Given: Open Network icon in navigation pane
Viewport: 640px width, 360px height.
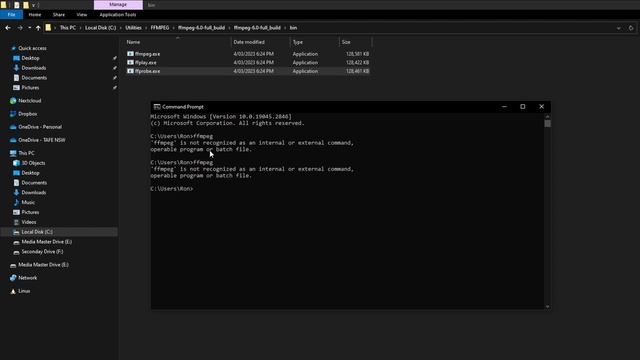Looking at the screenshot, I should (x=13, y=278).
